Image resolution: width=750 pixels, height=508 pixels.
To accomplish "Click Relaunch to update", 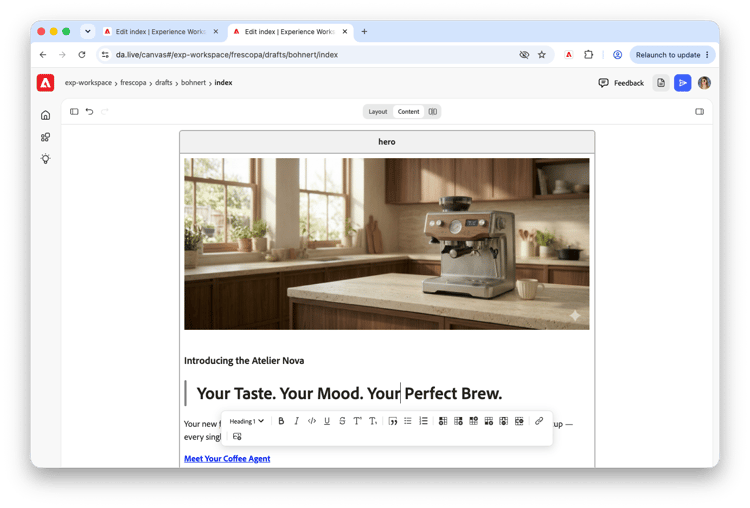I will coord(668,55).
